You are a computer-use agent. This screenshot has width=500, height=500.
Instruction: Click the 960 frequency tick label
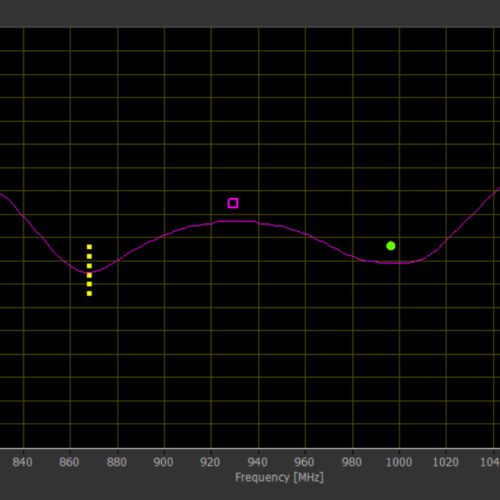304,462
